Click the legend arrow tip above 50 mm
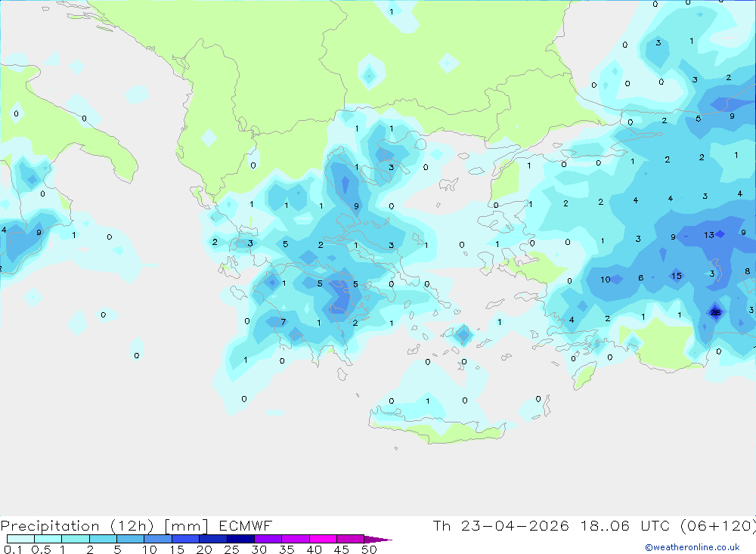 [x=378, y=540]
